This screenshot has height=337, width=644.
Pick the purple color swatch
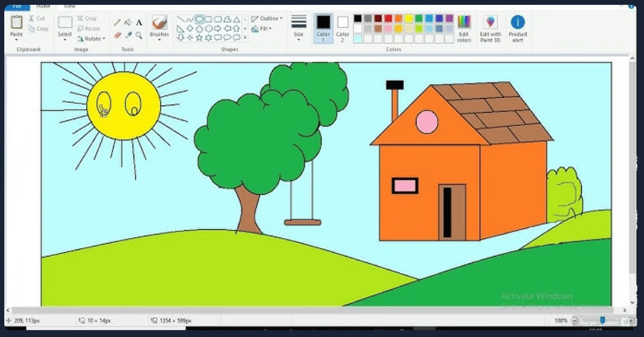[450, 18]
